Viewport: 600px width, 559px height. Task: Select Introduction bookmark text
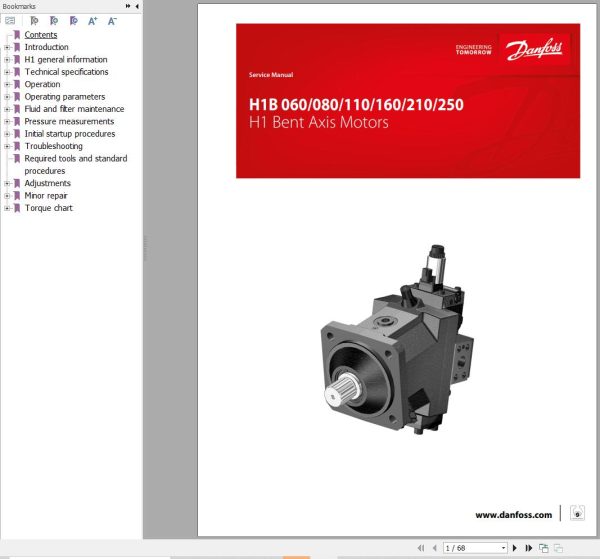[x=46, y=47]
